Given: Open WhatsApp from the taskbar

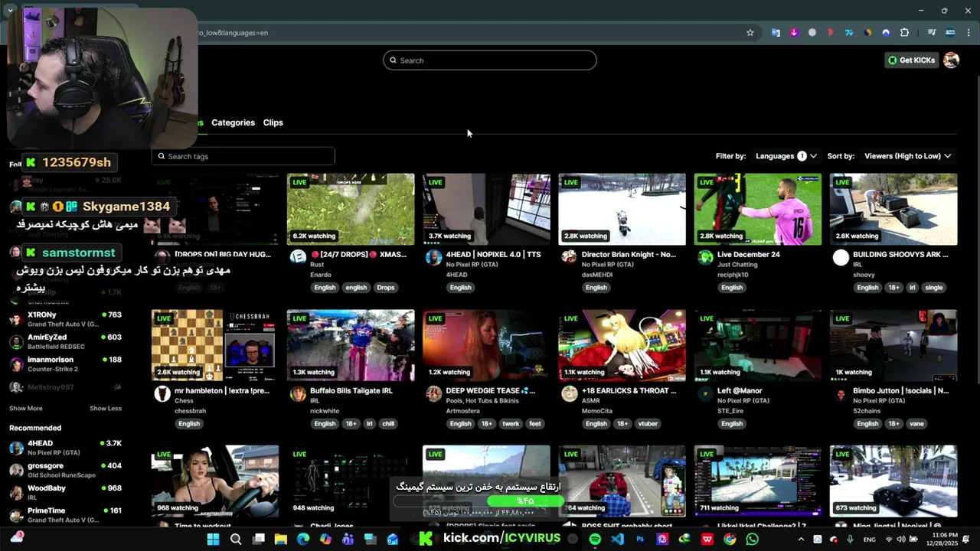Looking at the screenshot, I should [x=752, y=540].
